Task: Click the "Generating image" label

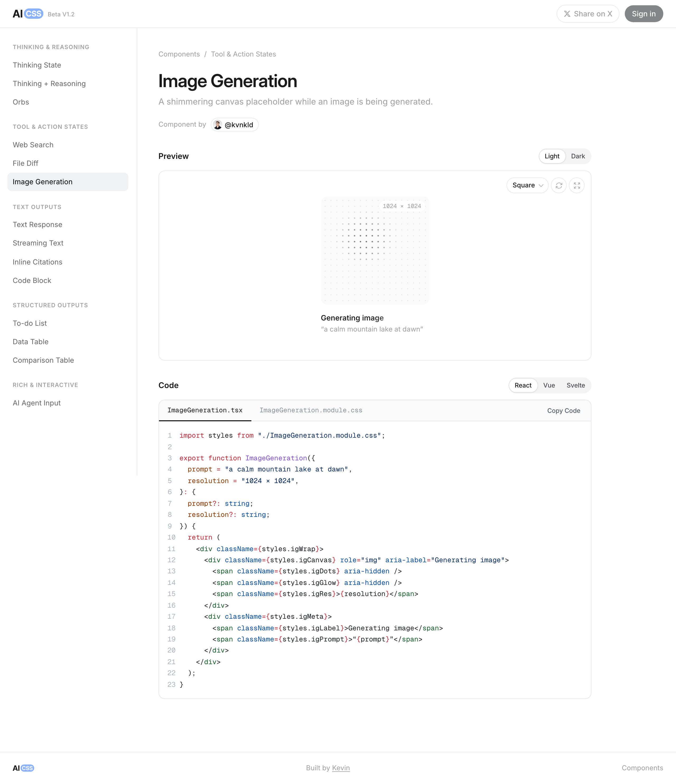Action: pos(352,318)
